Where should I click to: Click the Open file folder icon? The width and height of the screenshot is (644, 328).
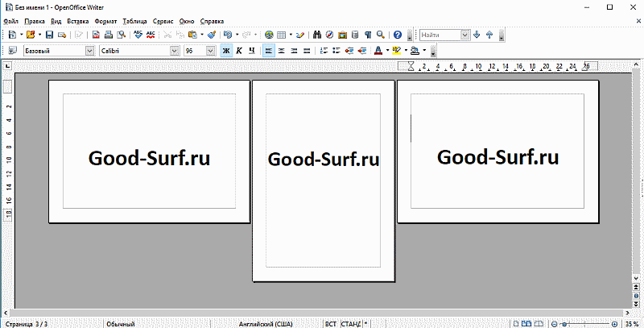point(31,35)
